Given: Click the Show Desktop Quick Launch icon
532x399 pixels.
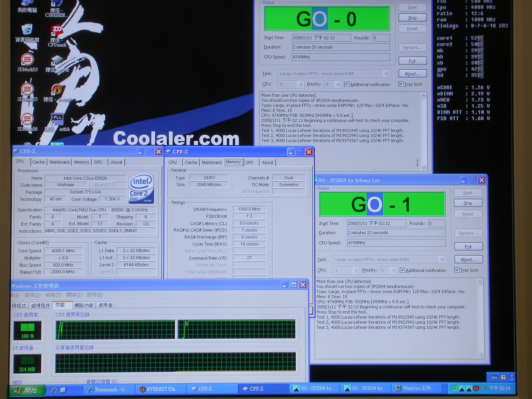Looking at the screenshot, I should click(x=63, y=390).
